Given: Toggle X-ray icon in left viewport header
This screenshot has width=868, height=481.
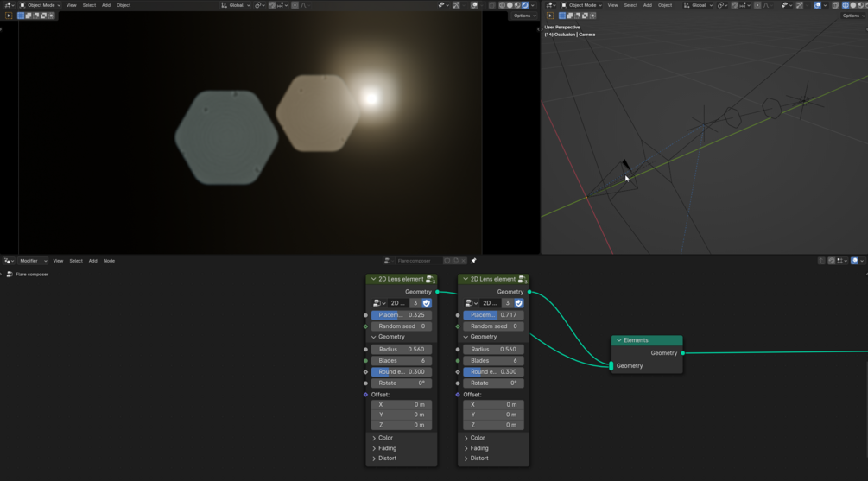Looking at the screenshot, I should point(491,5).
